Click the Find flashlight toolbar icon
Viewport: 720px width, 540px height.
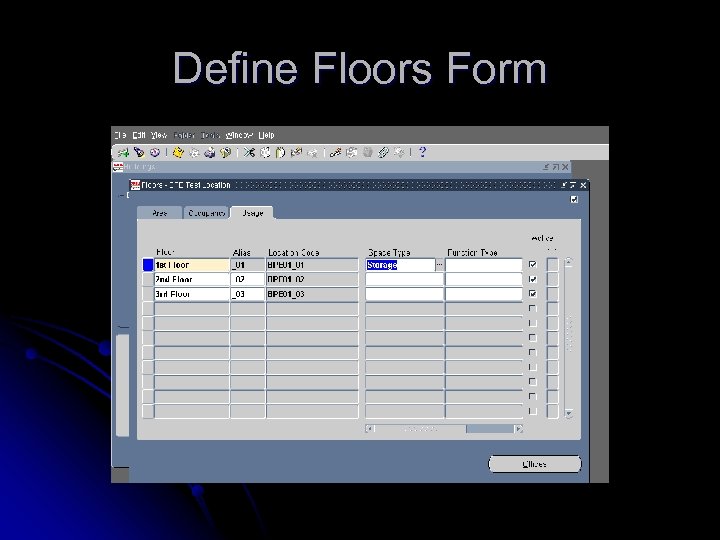tap(139, 152)
